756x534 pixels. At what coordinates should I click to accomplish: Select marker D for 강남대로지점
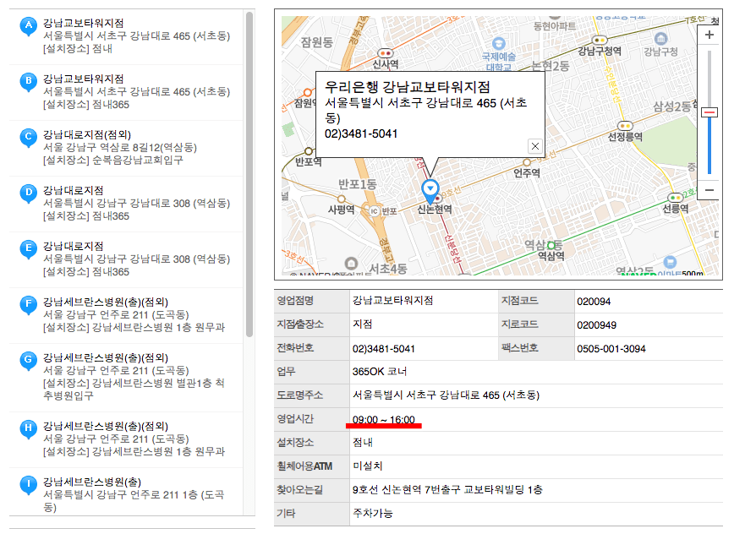pos(29,193)
